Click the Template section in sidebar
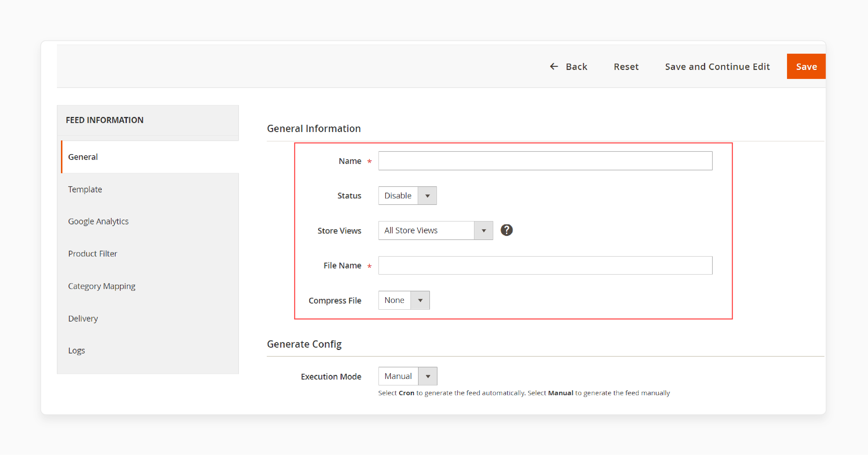Screen dimensions: 868x455 (84, 189)
